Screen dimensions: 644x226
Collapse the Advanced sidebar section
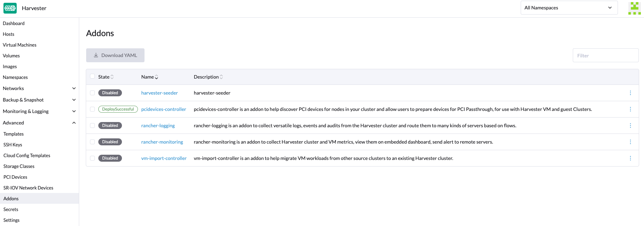pos(74,123)
